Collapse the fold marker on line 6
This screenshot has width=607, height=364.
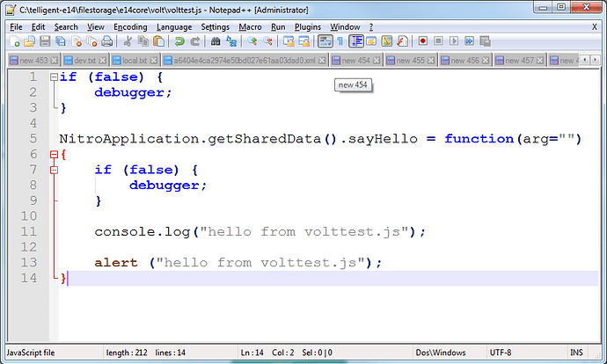coord(54,154)
